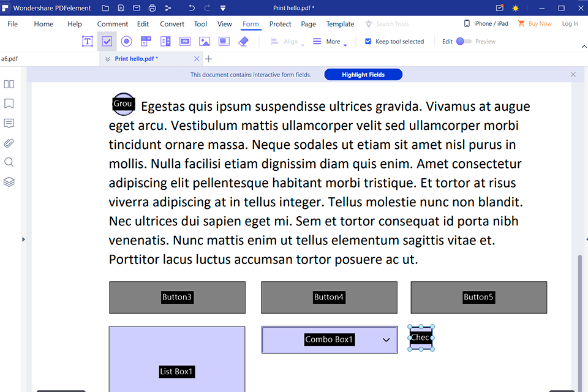Open the tab list chevron beside Print hello.pdf
Image resolution: width=588 pixels, height=392 pixels.
pyautogui.click(x=108, y=59)
